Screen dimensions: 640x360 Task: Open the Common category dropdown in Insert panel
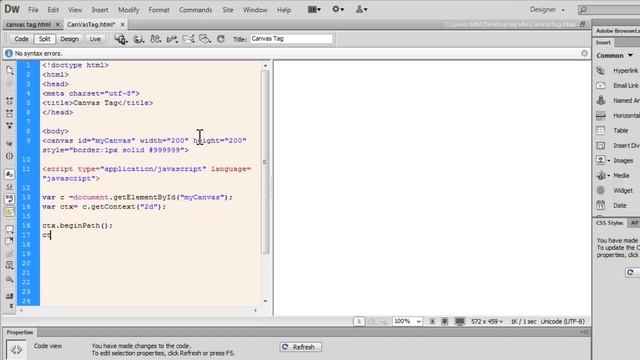[614, 56]
